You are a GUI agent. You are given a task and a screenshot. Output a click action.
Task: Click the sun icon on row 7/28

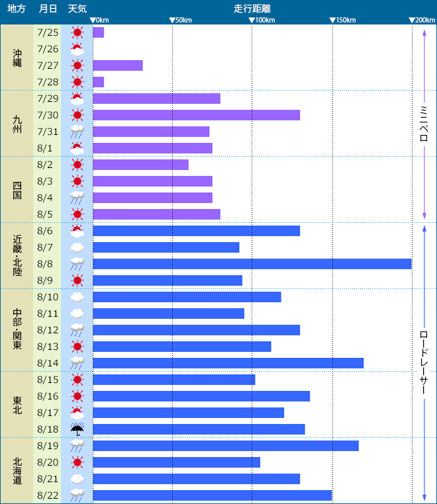(x=77, y=82)
